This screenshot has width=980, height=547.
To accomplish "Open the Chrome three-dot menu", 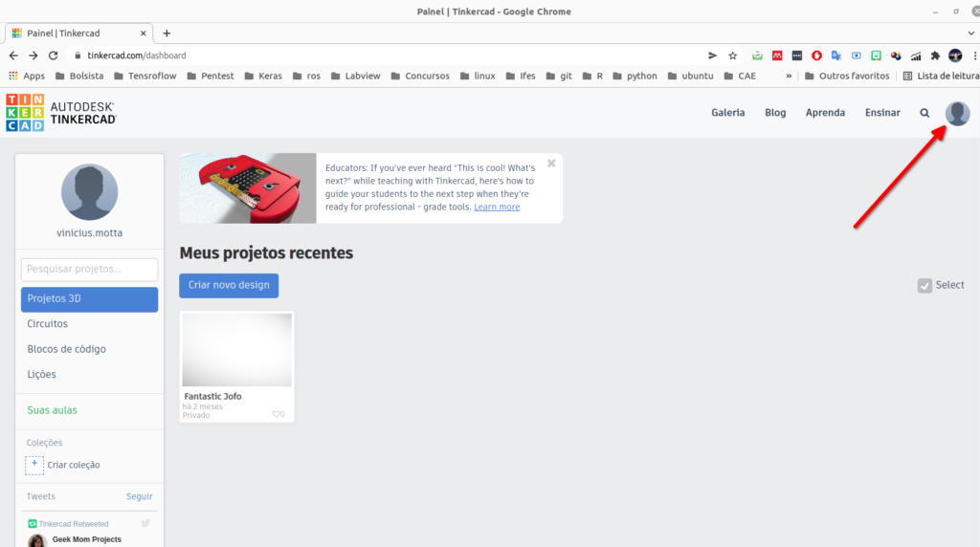I will tap(974, 55).
